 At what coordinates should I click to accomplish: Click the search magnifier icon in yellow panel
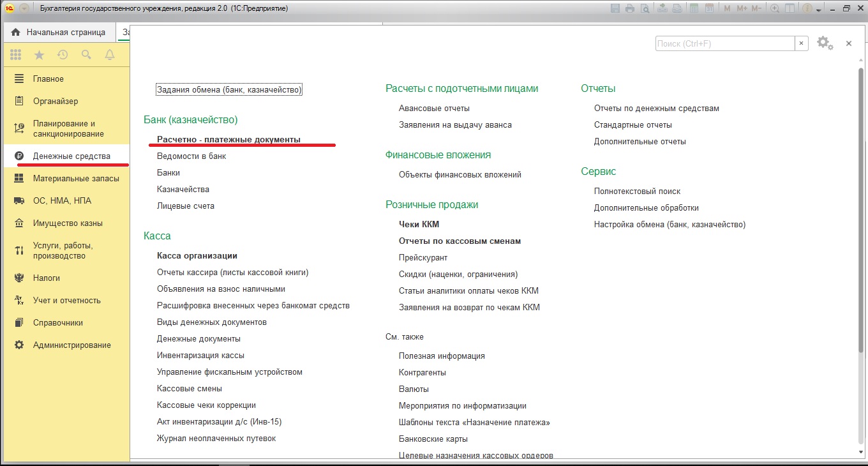click(86, 55)
